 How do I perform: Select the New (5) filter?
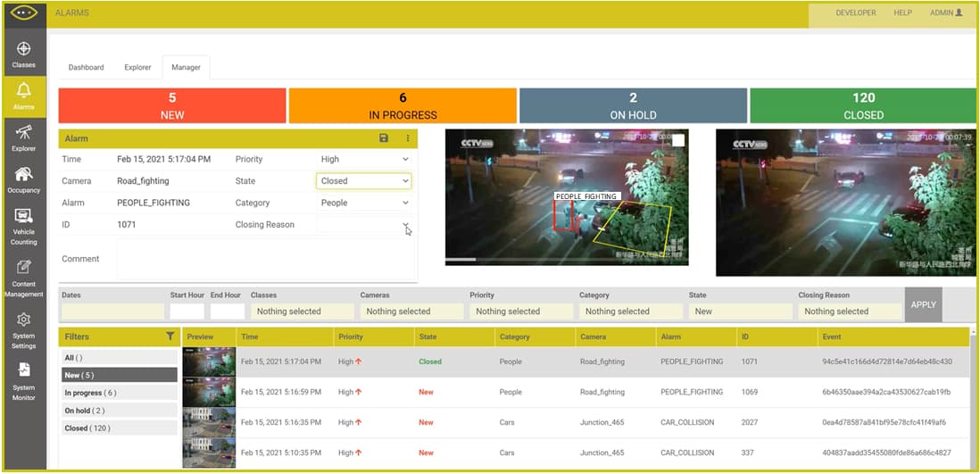(x=118, y=375)
